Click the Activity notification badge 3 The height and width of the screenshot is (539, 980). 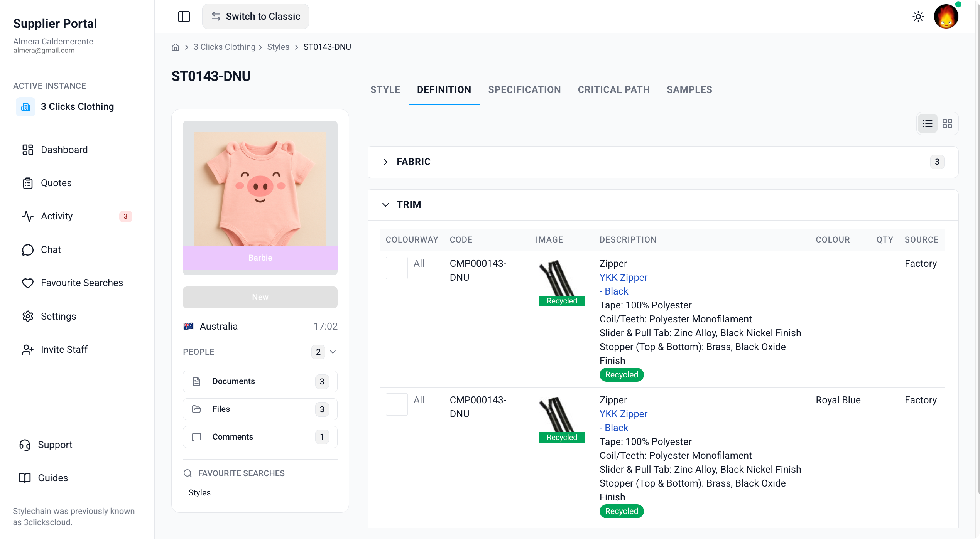pos(125,216)
